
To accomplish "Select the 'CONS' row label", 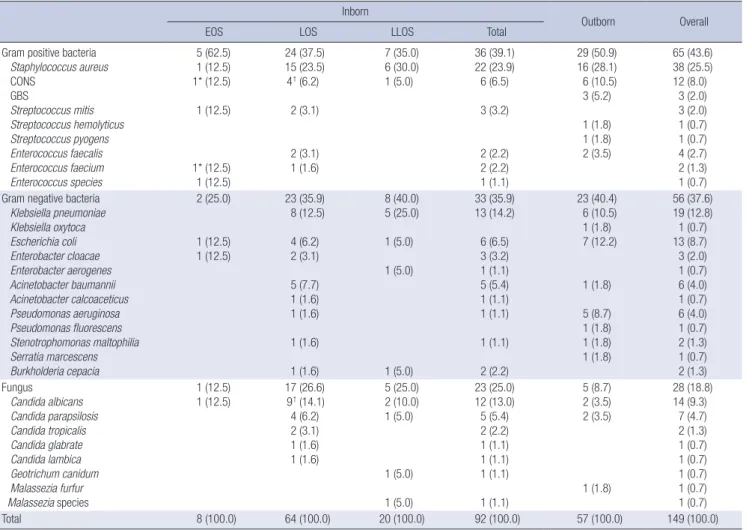I will (x=23, y=82).
